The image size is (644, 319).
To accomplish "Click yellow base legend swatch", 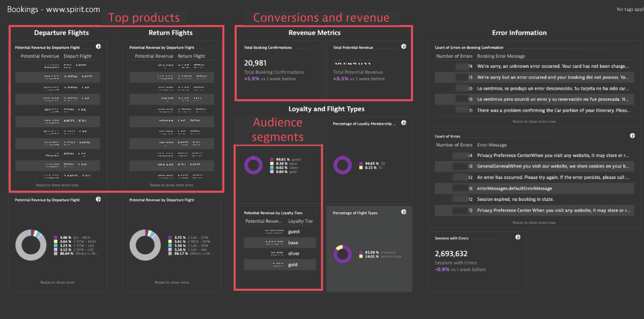I will (272, 164).
